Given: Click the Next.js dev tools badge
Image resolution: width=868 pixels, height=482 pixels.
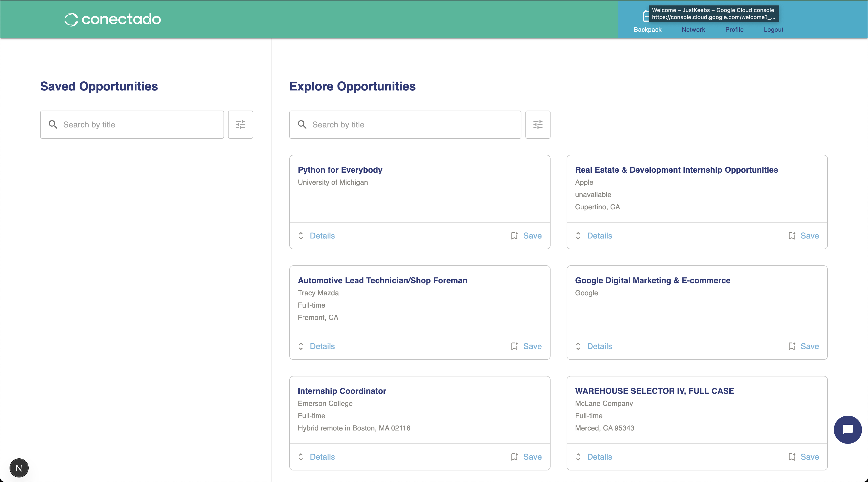Looking at the screenshot, I should (x=19, y=467).
